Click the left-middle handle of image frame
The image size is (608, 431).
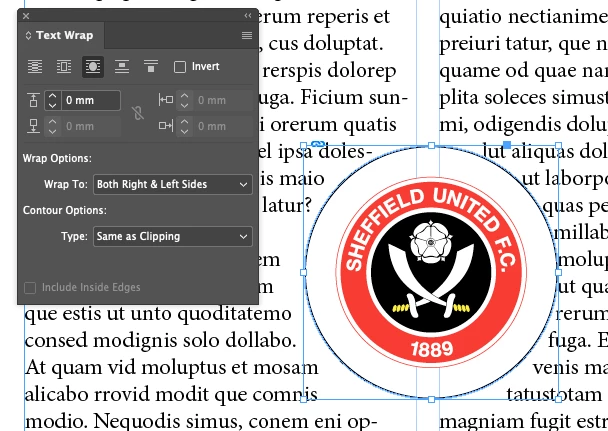tap(304, 272)
